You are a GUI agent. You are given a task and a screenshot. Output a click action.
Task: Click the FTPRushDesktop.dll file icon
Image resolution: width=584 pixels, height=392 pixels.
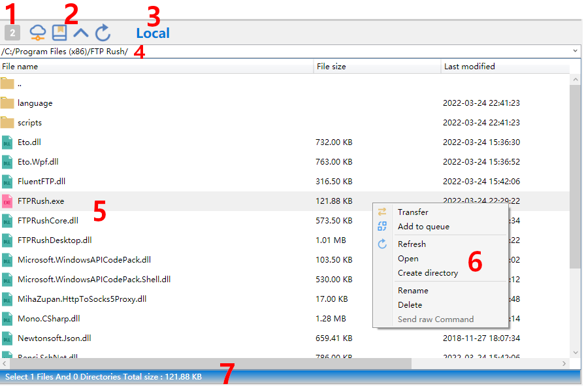(x=7, y=240)
